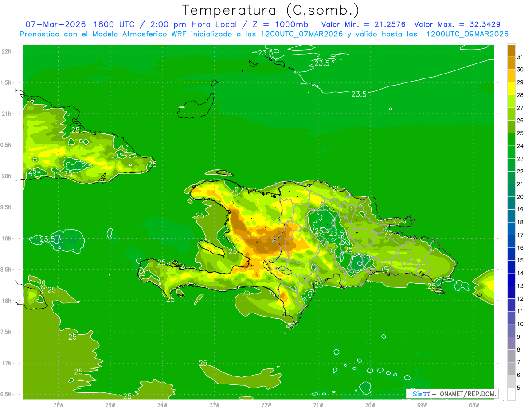
Task: Click legend value 26 on the color scale
Action: tap(520, 120)
